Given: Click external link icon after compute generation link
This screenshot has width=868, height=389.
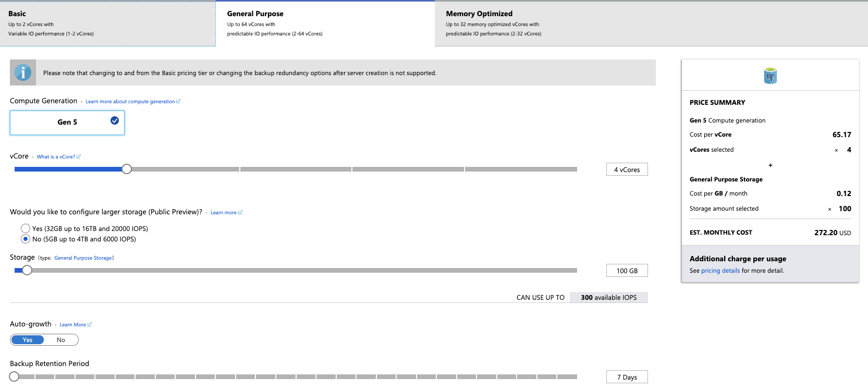Looking at the screenshot, I should [178, 101].
